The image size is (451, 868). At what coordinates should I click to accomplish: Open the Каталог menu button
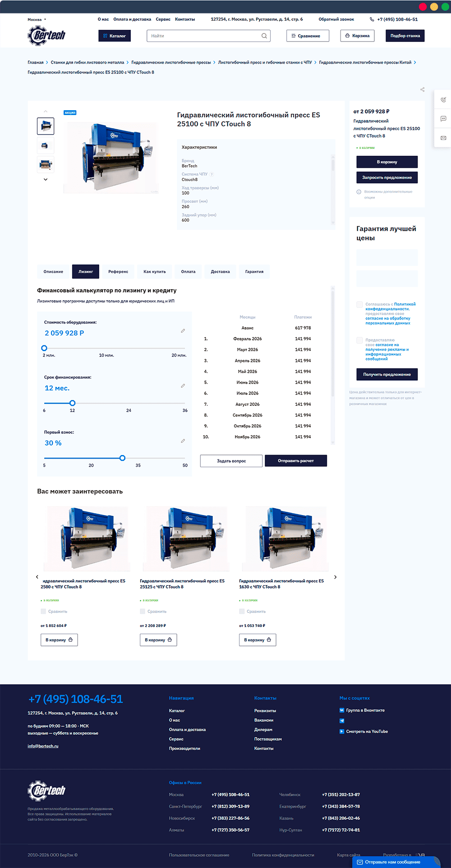(x=115, y=36)
